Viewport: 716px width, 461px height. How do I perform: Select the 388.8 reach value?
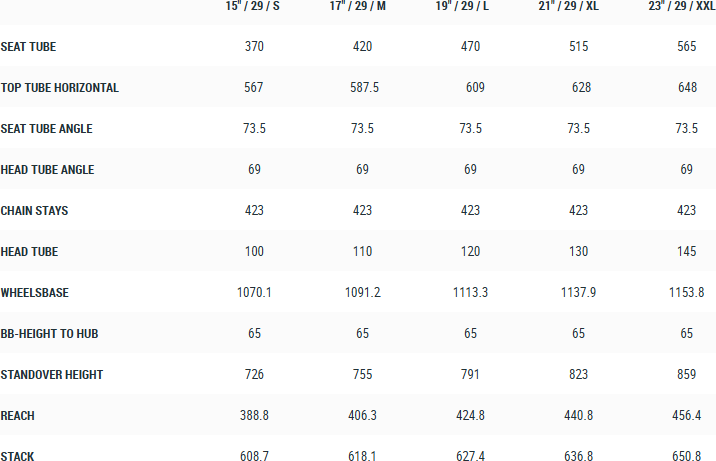[x=254, y=416]
